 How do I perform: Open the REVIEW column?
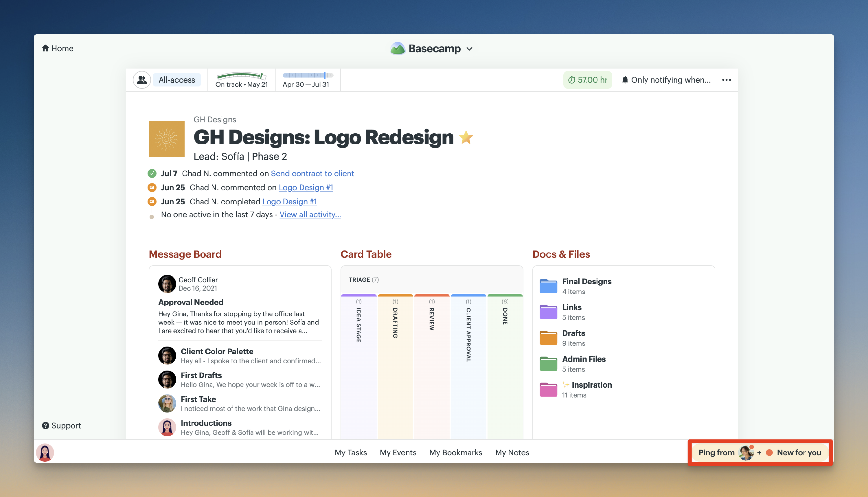point(431,367)
